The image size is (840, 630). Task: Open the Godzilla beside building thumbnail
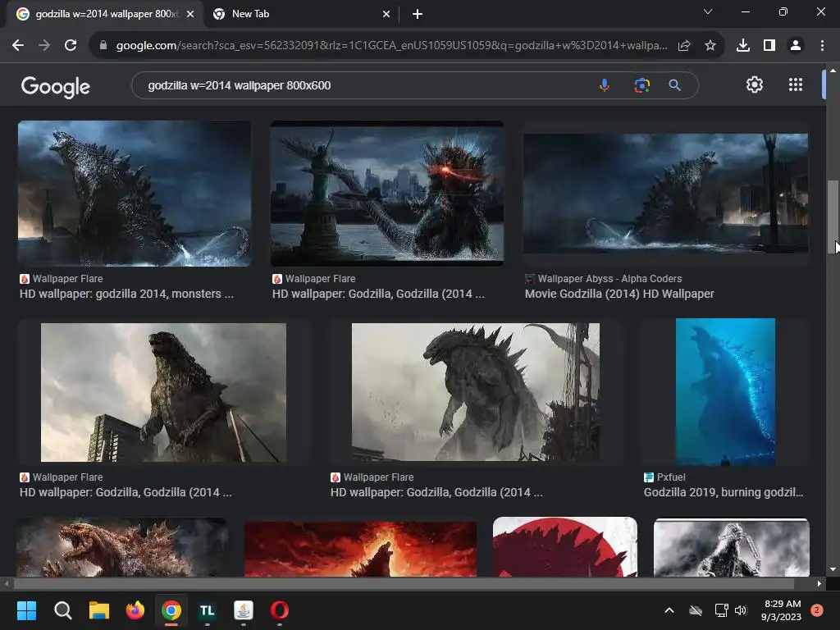click(x=163, y=392)
